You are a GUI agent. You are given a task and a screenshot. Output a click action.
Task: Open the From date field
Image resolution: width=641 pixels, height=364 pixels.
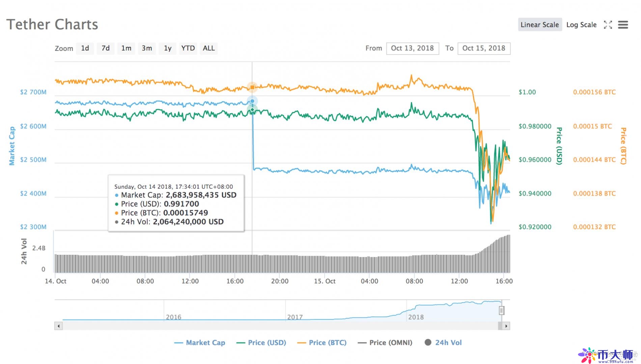coord(412,48)
